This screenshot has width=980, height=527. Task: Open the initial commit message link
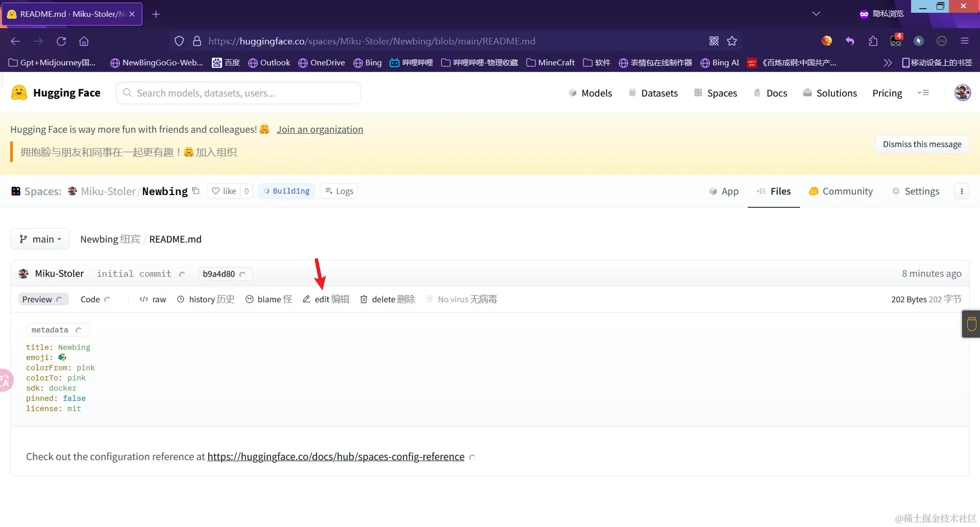click(x=134, y=274)
